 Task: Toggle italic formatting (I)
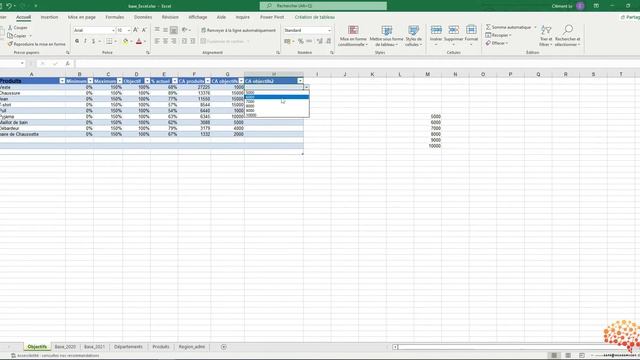(x=85, y=41)
